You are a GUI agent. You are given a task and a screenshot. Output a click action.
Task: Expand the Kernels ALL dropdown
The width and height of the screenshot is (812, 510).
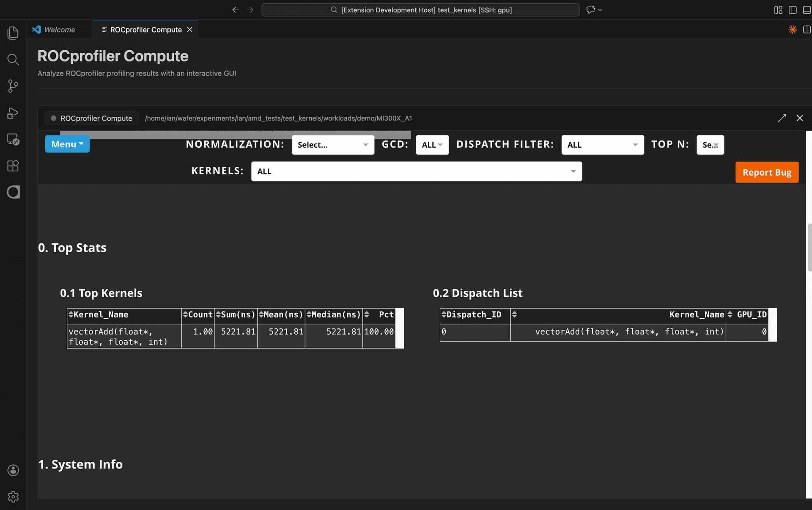[x=416, y=171]
